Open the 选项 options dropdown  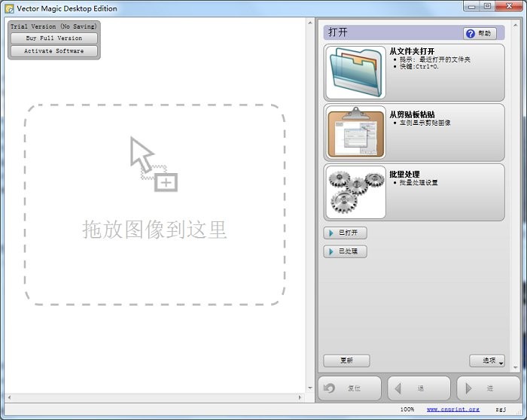point(487,361)
